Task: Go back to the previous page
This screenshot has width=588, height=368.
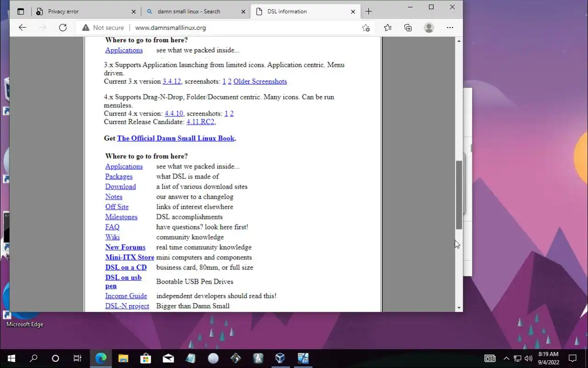Action: [x=22, y=28]
